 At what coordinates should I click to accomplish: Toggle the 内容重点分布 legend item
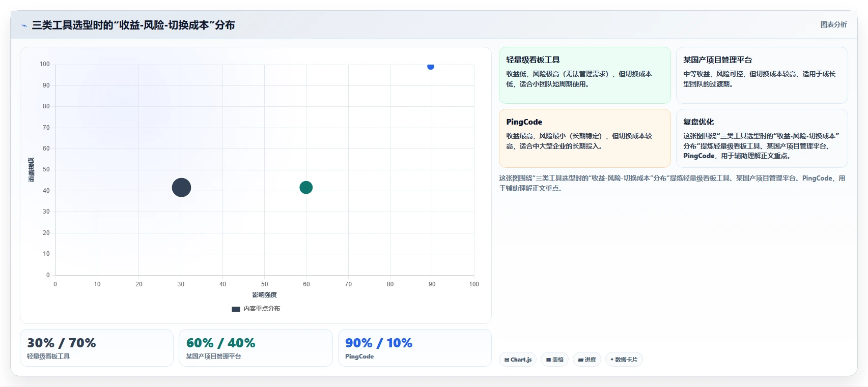(x=256, y=309)
